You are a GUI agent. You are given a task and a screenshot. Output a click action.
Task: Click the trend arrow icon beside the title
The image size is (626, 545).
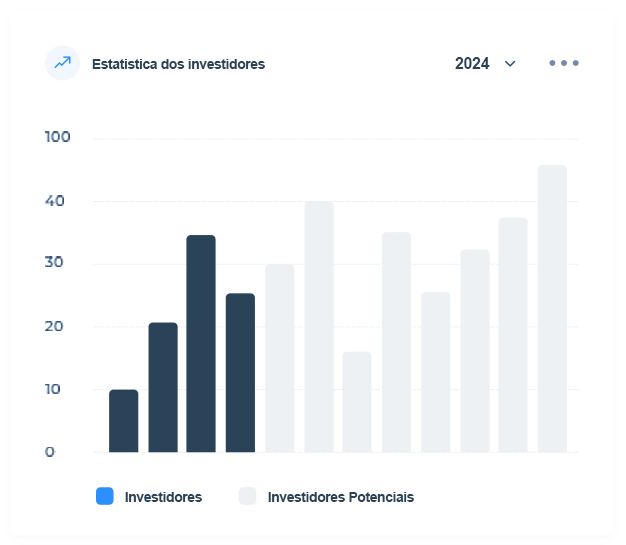click(62, 63)
